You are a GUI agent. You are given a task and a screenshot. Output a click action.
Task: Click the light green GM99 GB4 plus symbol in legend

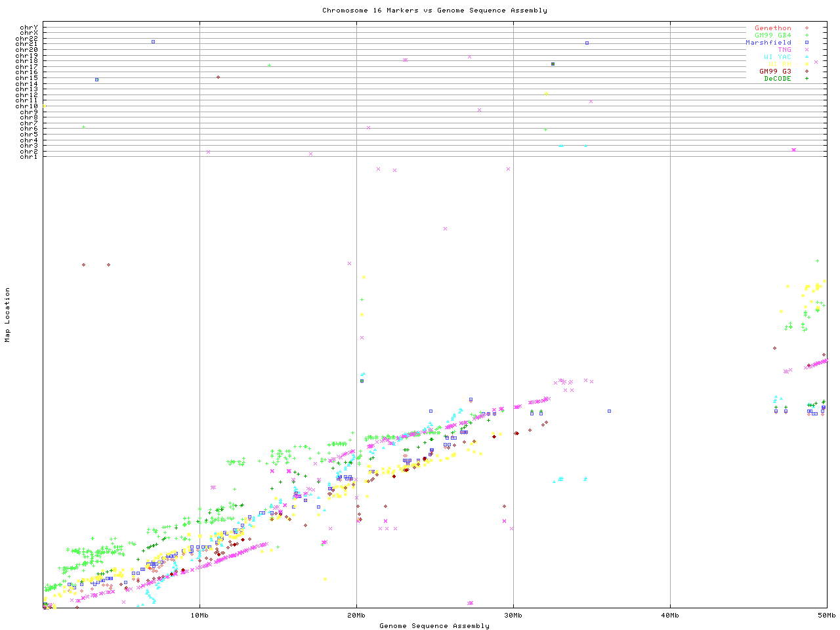coord(807,35)
